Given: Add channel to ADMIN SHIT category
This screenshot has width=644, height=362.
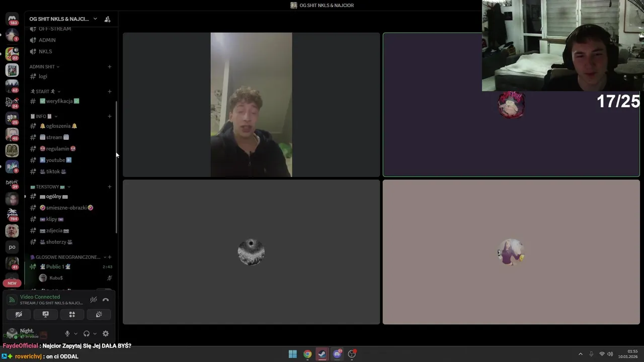Looking at the screenshot, I should pyautogui.click(x=109, y=66).
